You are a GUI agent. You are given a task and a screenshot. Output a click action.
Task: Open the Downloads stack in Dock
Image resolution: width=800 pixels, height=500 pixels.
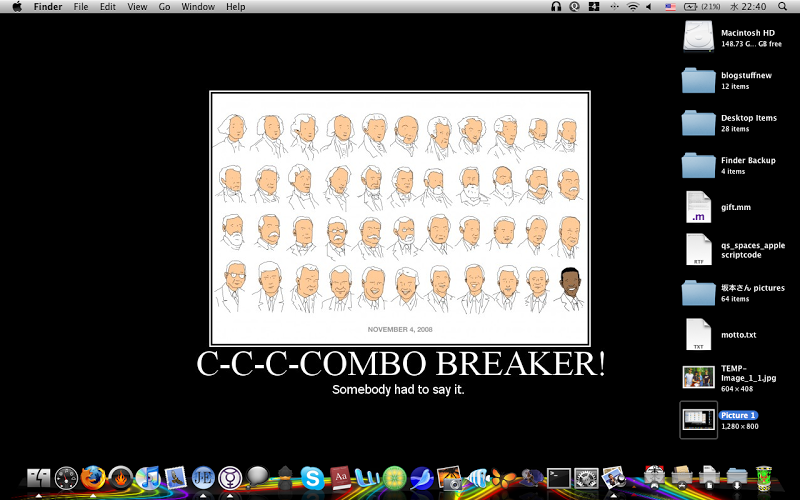[736, 478]
